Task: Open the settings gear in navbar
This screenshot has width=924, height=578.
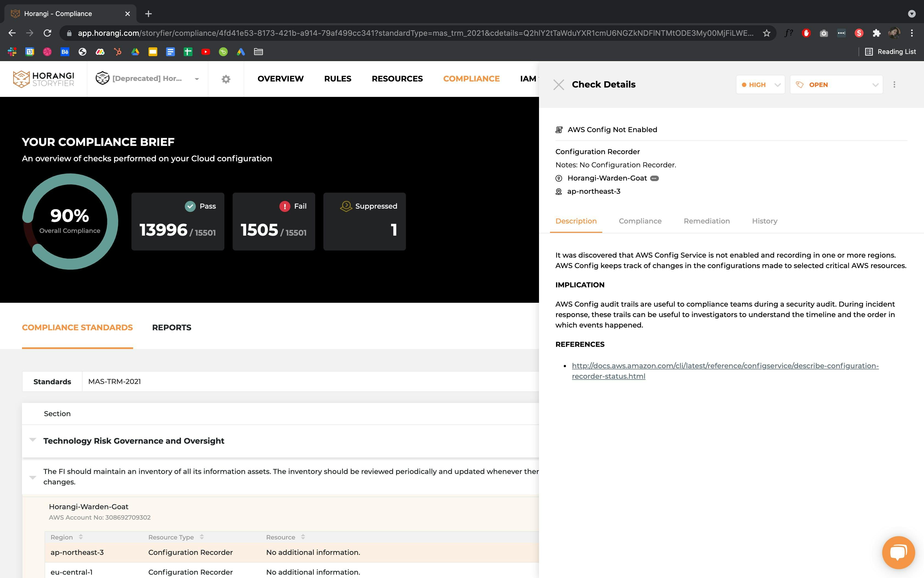Action: pos(226,79)
